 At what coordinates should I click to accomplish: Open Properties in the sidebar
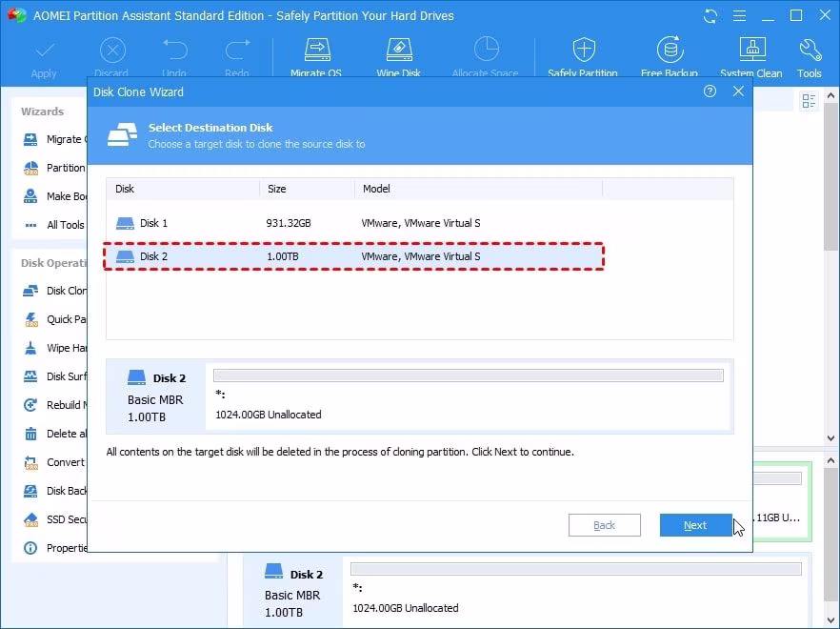pos(53,548)
